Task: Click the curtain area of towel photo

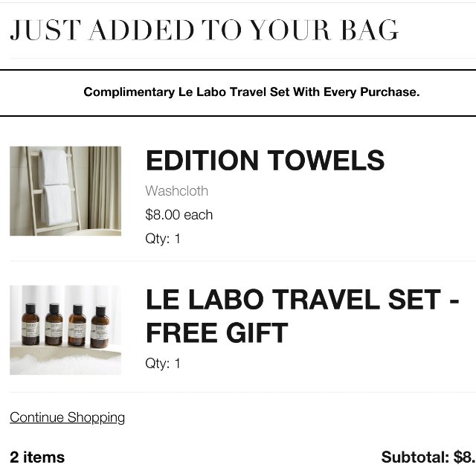Action: click(x=104, y=188)
